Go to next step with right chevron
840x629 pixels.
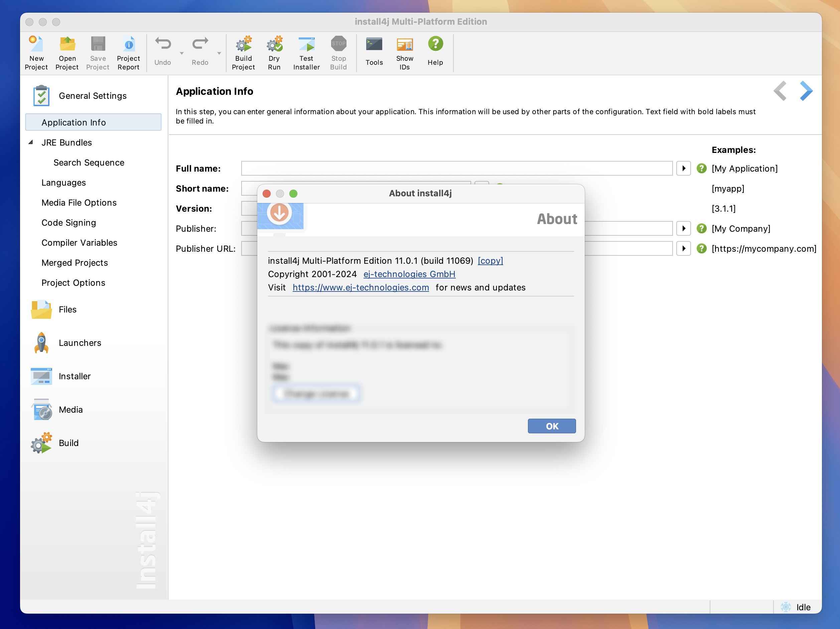coord(806,91)
